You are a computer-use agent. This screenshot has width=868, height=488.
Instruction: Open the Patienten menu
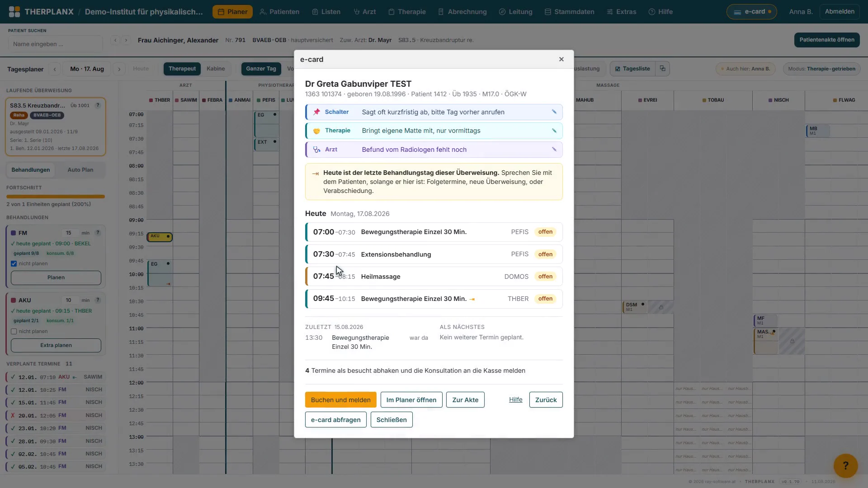click(279, 12)
